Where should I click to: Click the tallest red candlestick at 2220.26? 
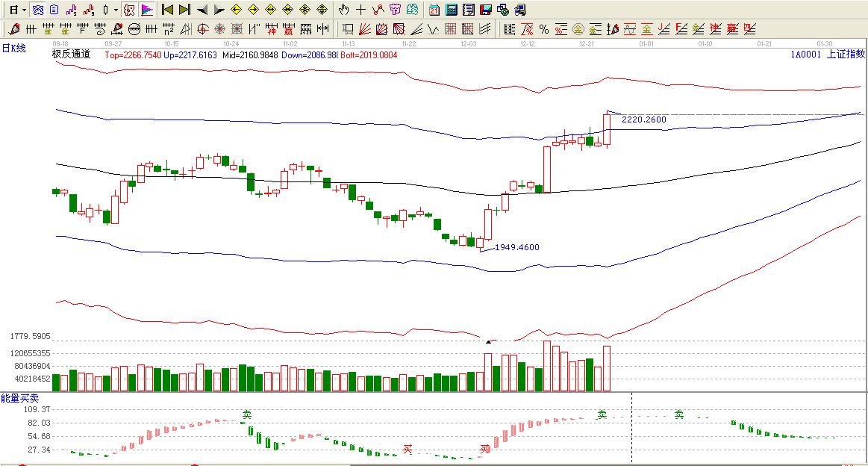coord(607,129)
